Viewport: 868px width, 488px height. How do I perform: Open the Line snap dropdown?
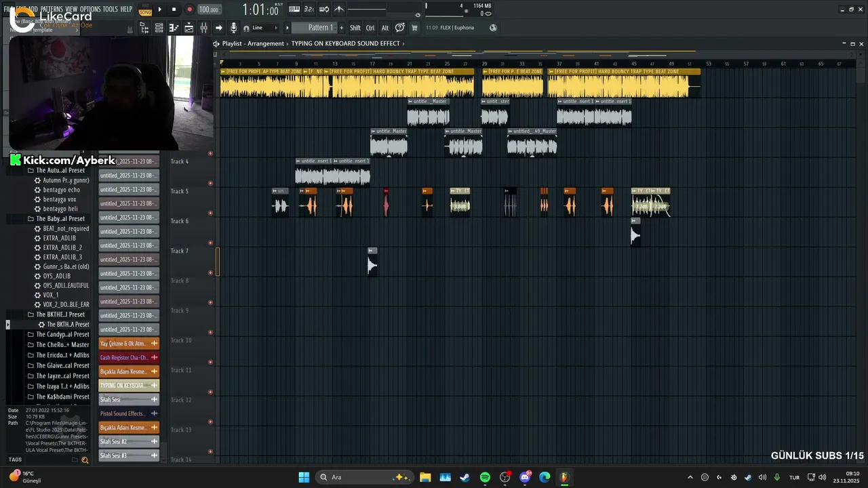pos(265,28)
